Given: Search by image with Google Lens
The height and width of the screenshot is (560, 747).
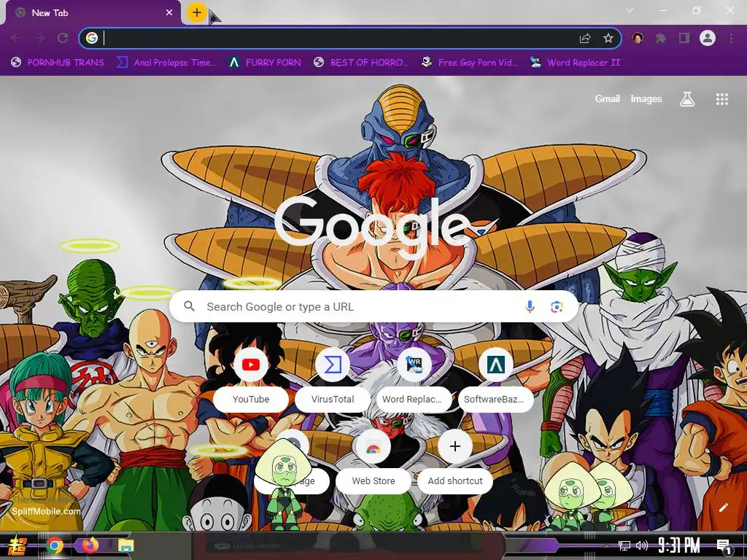Looking at the screenshot, I should pyautogui.click(x=557, y=307).
